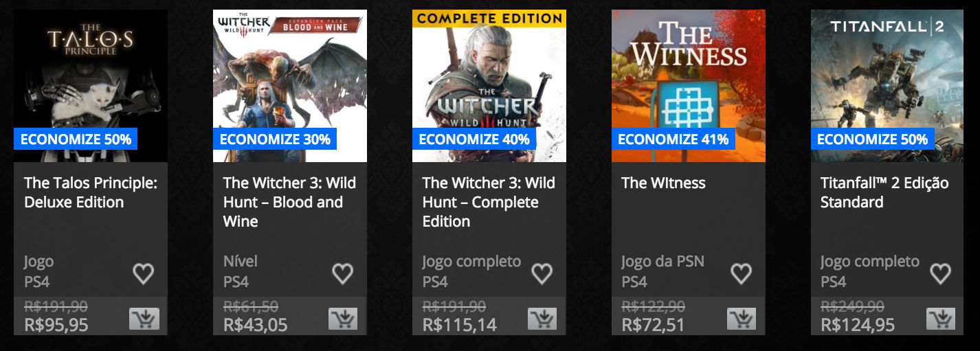Add The Witness to cart

pyautogui.click(x=742, y=319)
